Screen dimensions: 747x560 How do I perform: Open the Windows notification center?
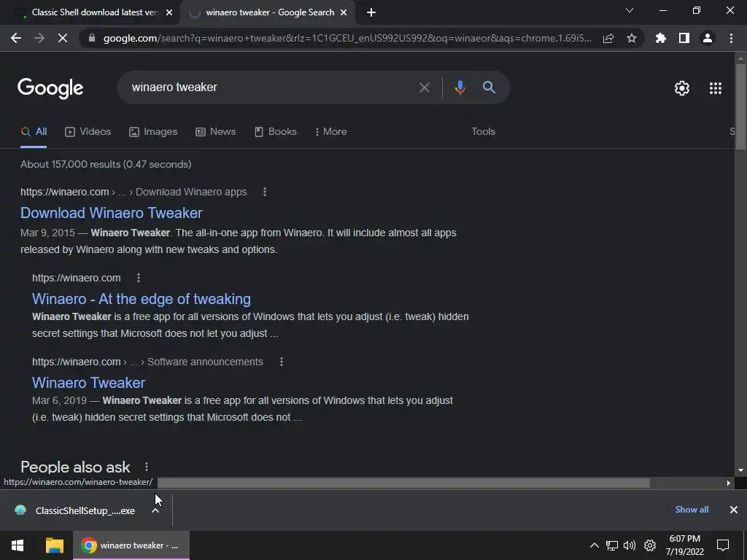point(723,545)
